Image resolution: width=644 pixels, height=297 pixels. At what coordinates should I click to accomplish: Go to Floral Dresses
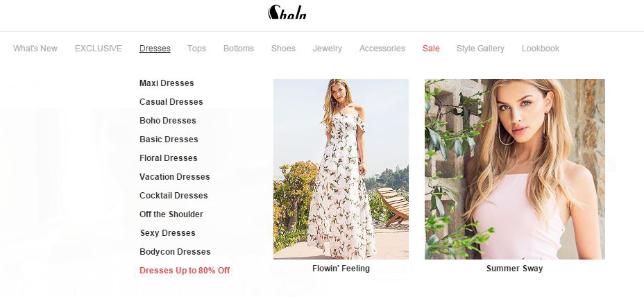[169, 158]
